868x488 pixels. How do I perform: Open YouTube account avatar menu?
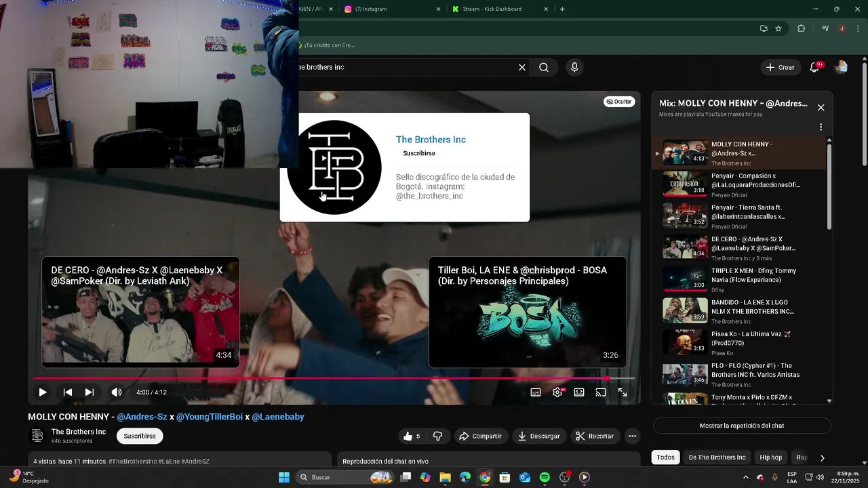coord(841,67)
